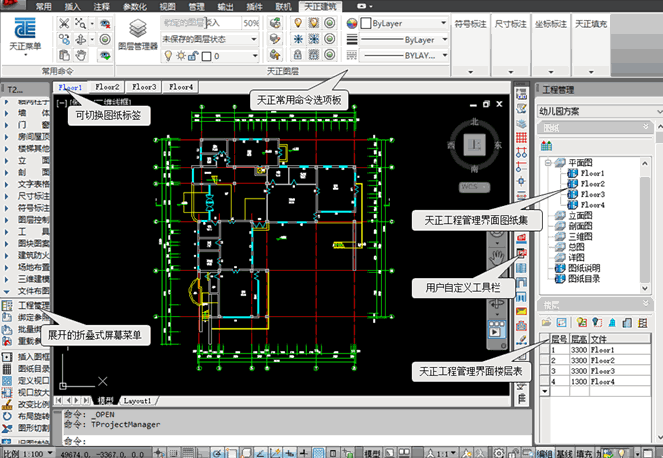Screen dimensions: 663x458
Task: Toggle the 填充 status bar button
Action: coord(584,453)
